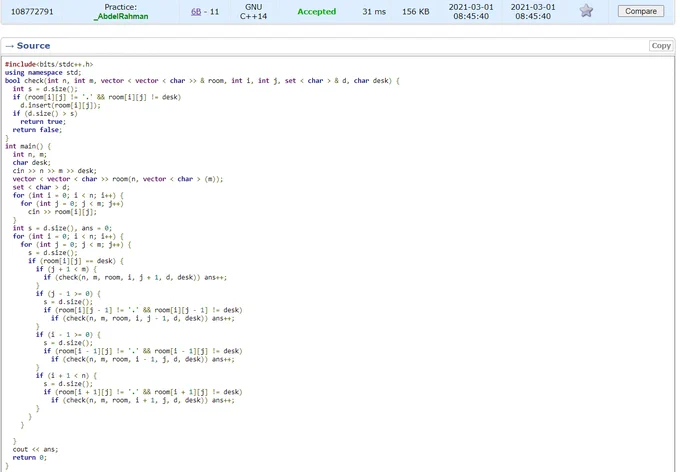Image resolution: width=680 pixels, height=472 pixels.
Task: Click the favorite star icon
Action: [586, 10]
